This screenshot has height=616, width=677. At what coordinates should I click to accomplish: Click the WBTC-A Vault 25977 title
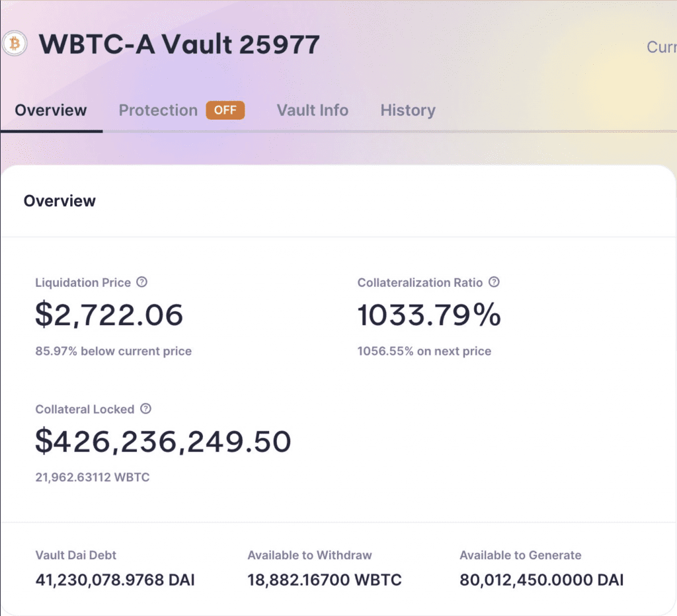(x=179, y=44)
